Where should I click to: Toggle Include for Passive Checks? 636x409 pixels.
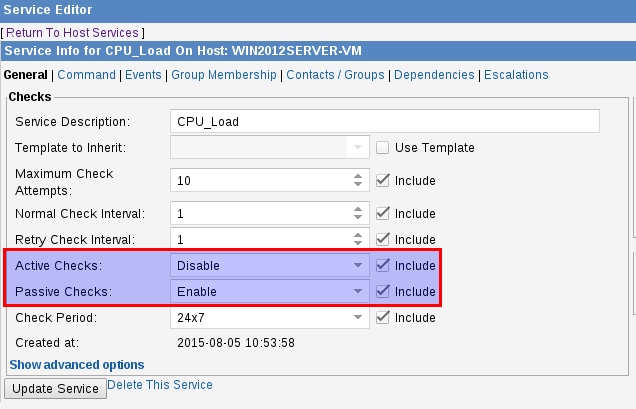point(383,292)
